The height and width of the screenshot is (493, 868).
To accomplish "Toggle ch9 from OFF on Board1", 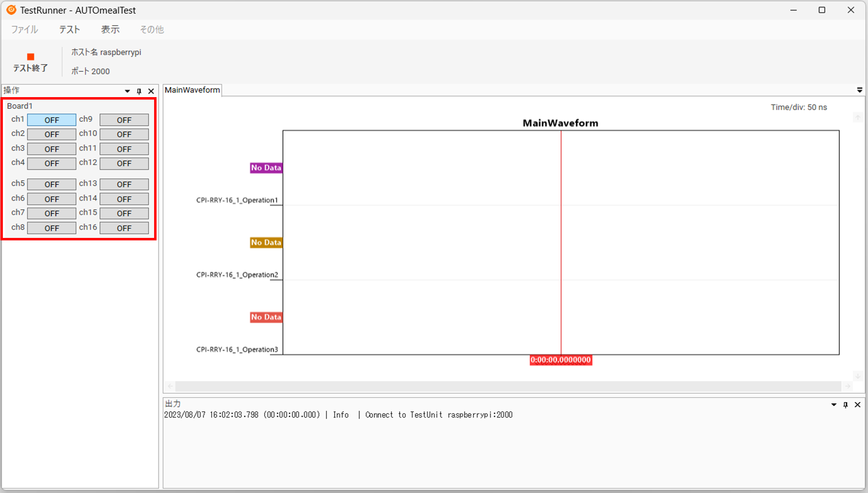I will 124,120.
